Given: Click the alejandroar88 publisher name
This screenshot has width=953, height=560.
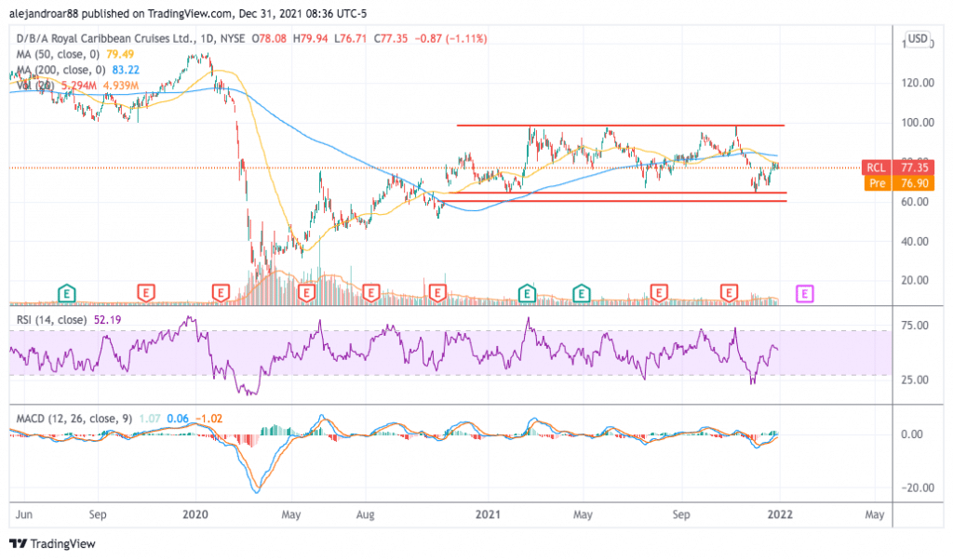Looking at the screenshot, I should [44, 13].
